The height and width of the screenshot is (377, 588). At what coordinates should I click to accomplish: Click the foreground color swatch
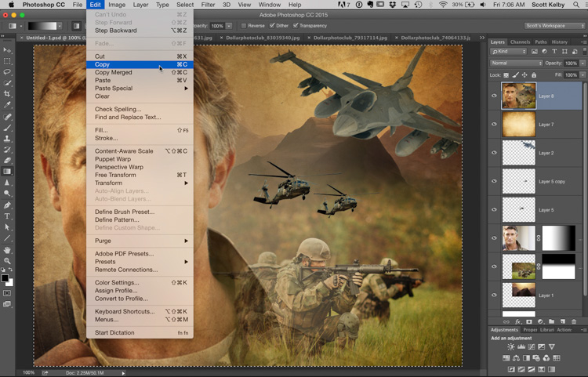tap(5, 277)
